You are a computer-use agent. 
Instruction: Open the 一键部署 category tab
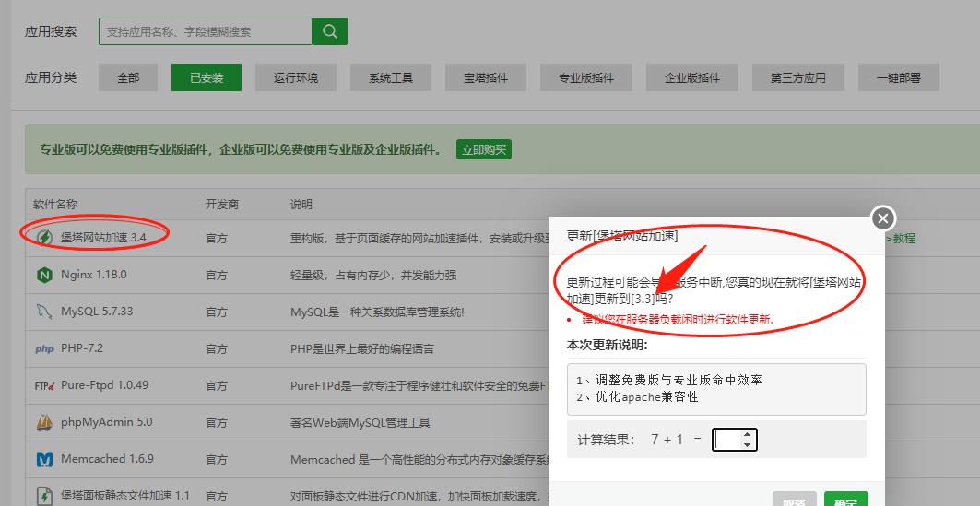899,77
